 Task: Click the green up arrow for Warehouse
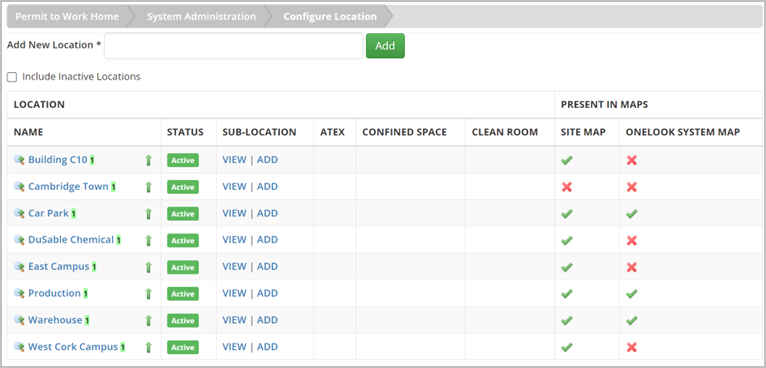tap(149, 321)
